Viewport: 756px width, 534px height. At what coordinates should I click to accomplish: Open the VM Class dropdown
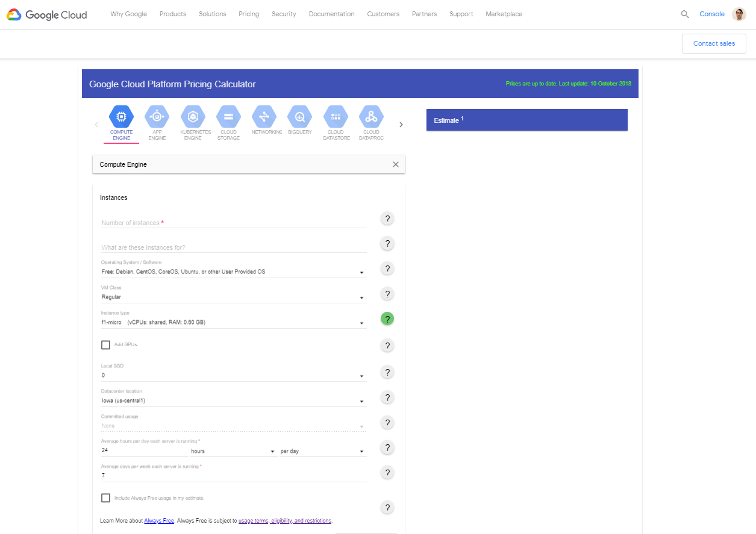(234, 297)
